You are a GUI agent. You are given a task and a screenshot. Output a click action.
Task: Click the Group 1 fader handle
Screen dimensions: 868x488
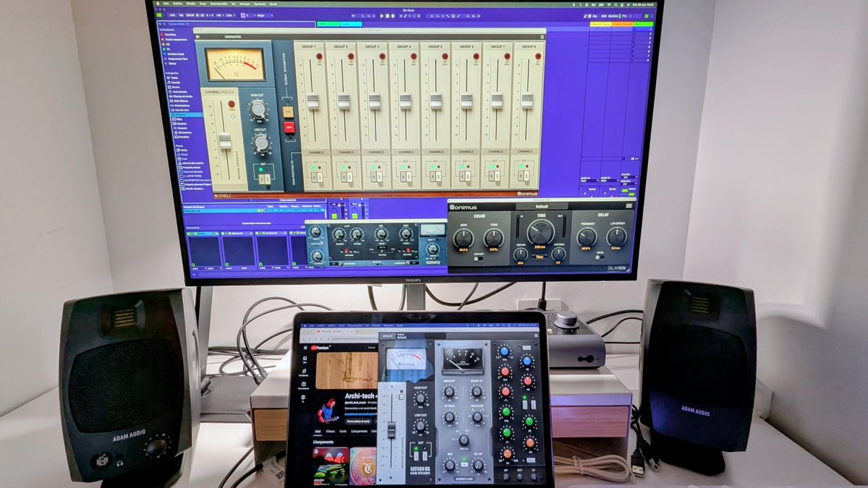click(x=313, y=101)
